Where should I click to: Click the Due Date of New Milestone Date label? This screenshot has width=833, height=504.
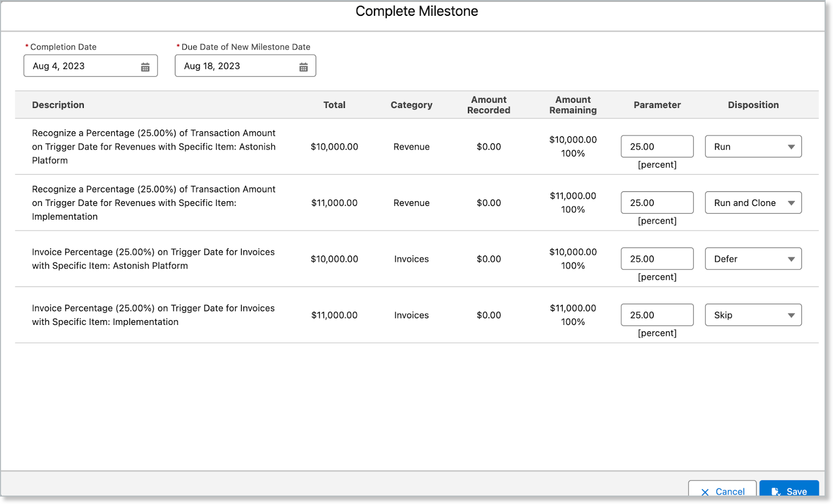coord(246,47)
